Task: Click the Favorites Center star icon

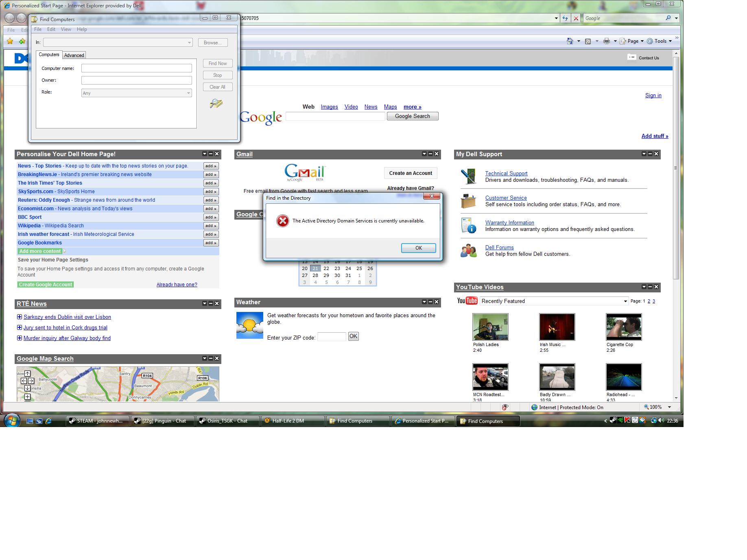Action: (10, 41)
